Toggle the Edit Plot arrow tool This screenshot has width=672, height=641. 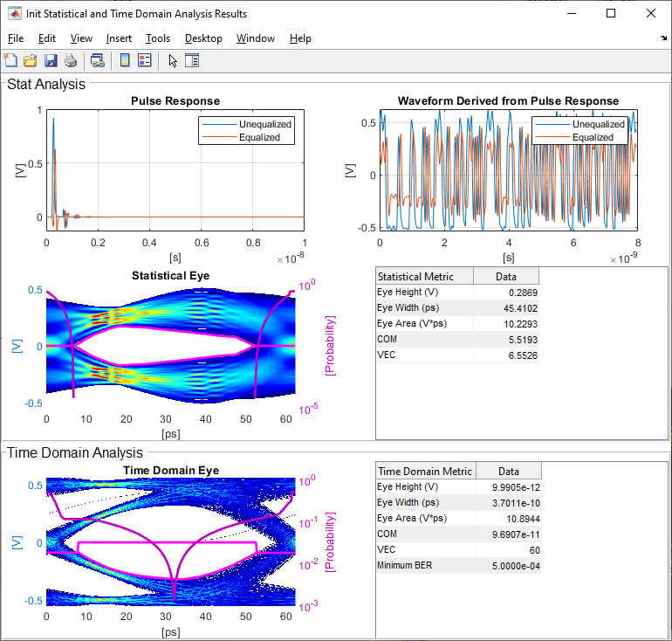[x=173, y=61]
